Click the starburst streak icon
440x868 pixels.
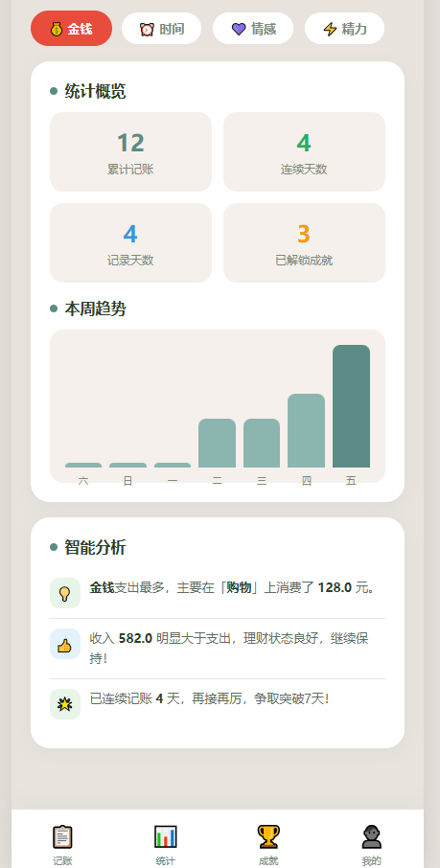[65, 704]
